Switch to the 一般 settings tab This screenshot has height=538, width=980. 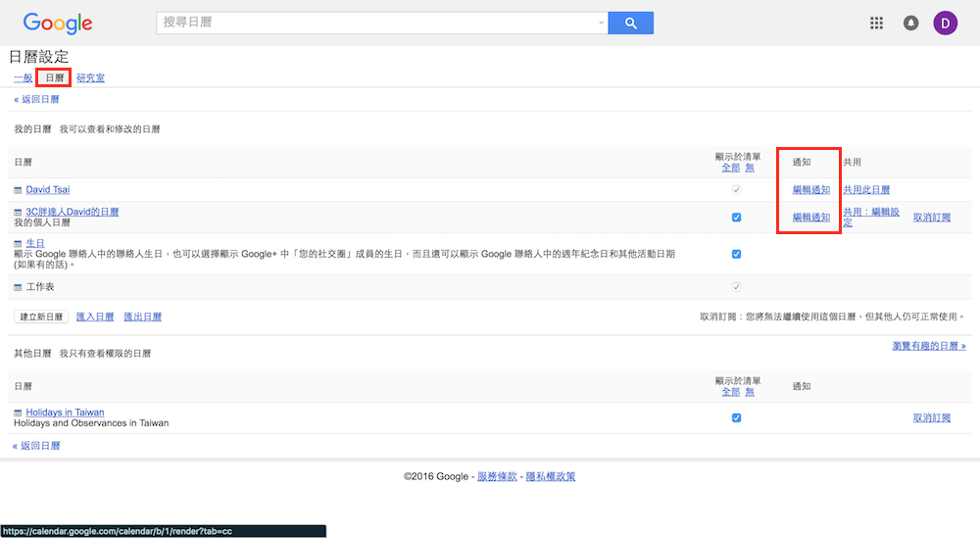tap(23, 77)
